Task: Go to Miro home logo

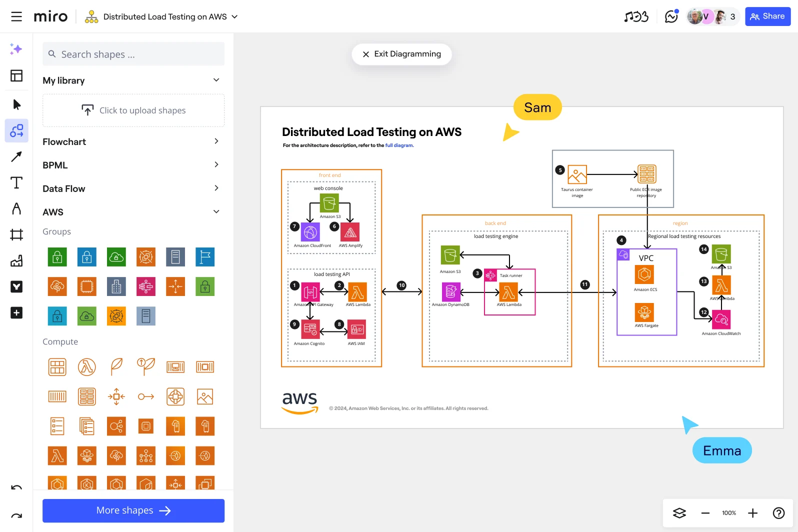Action: pyautogui.click(x=50, y=16)
